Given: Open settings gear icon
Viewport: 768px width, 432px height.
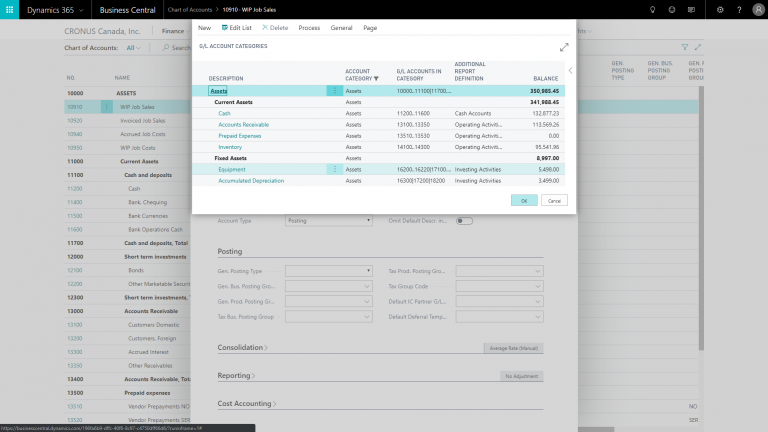Looking at the screenshot, I should (720, 10).
